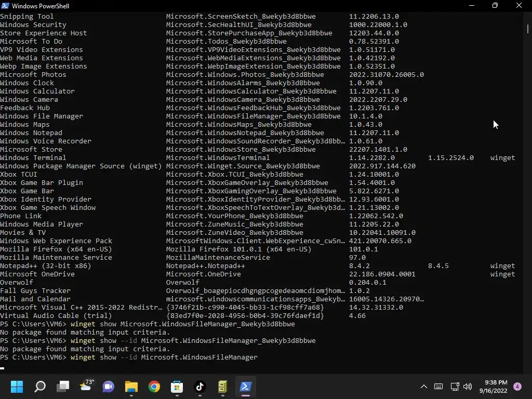Click "Notepad++ (32-bit x86)" name
The width and height of the screenshot is (532, 399).
46,265
